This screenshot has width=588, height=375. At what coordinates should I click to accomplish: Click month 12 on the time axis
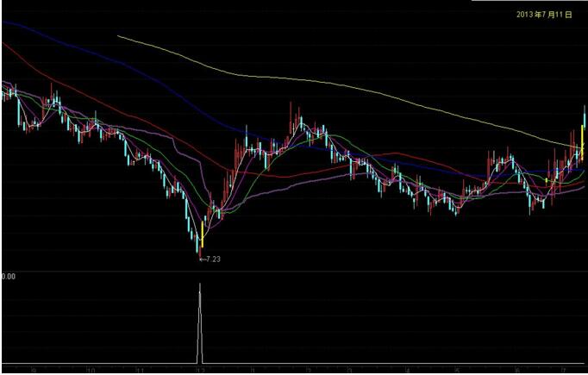point(200,369)
